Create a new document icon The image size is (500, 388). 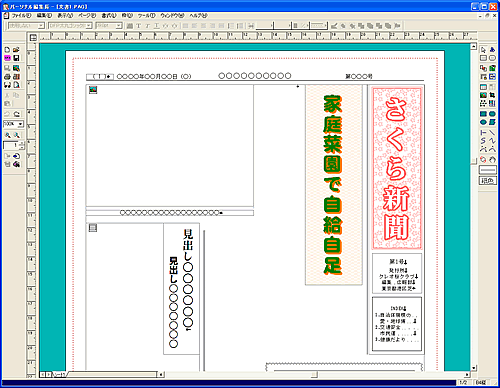[x=7, y=49]
